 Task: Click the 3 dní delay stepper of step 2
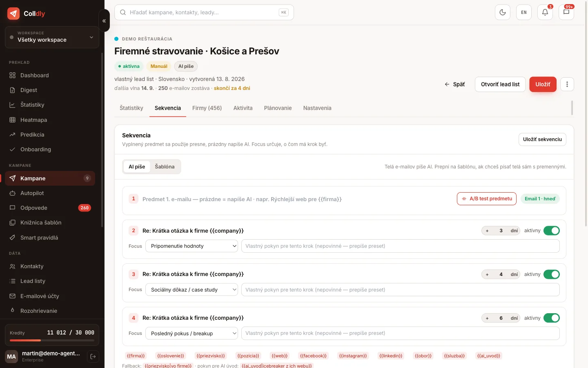[501, 231]
